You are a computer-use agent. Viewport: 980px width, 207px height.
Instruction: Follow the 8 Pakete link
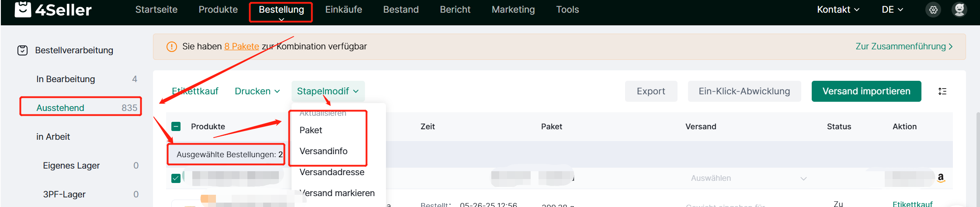[242, 46]
